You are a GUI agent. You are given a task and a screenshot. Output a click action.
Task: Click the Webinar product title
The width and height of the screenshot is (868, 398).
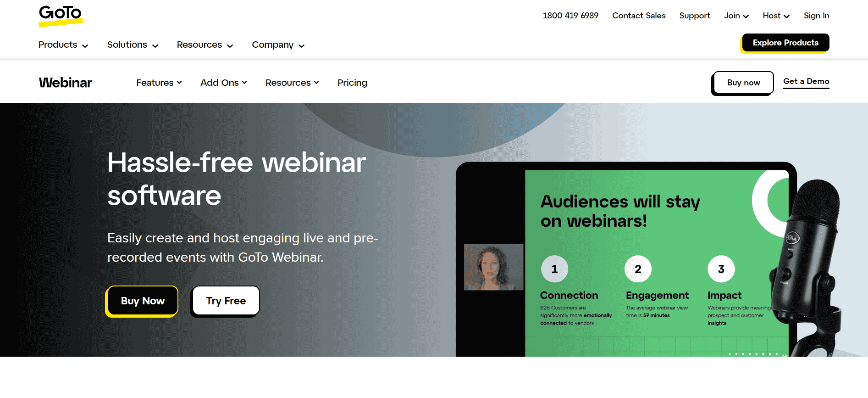pyautogui.click(x=66, y=83)
